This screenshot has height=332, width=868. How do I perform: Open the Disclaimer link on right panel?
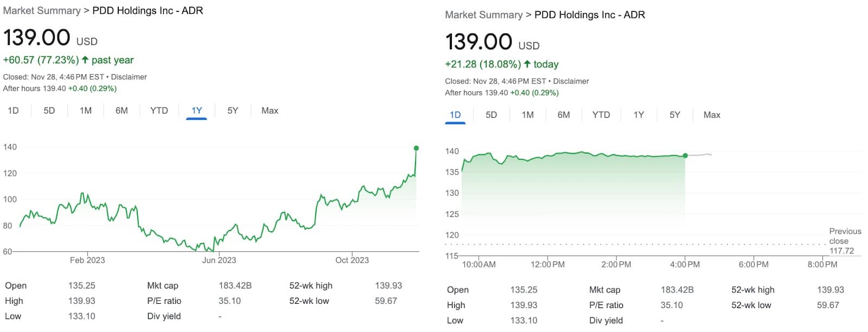[571, 81]
